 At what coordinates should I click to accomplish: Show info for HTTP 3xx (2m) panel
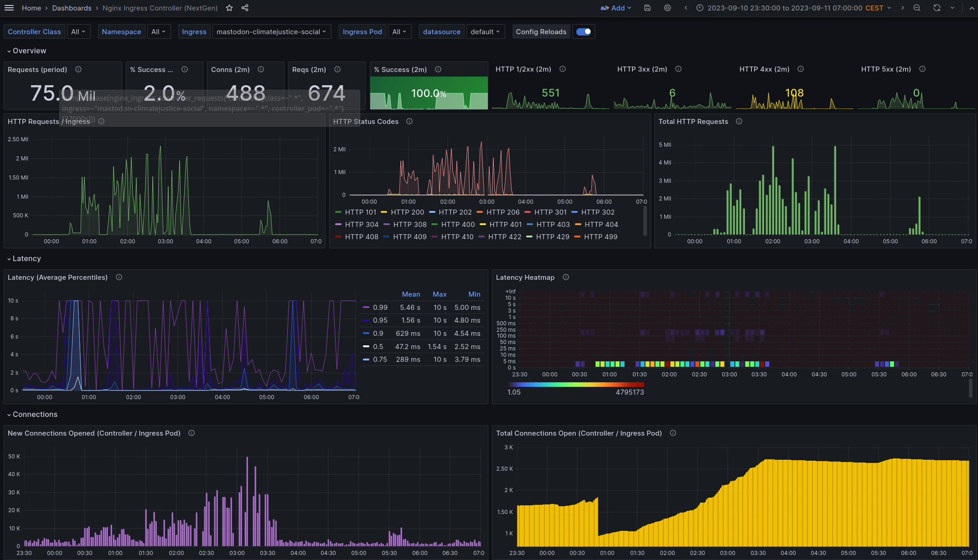678,69
